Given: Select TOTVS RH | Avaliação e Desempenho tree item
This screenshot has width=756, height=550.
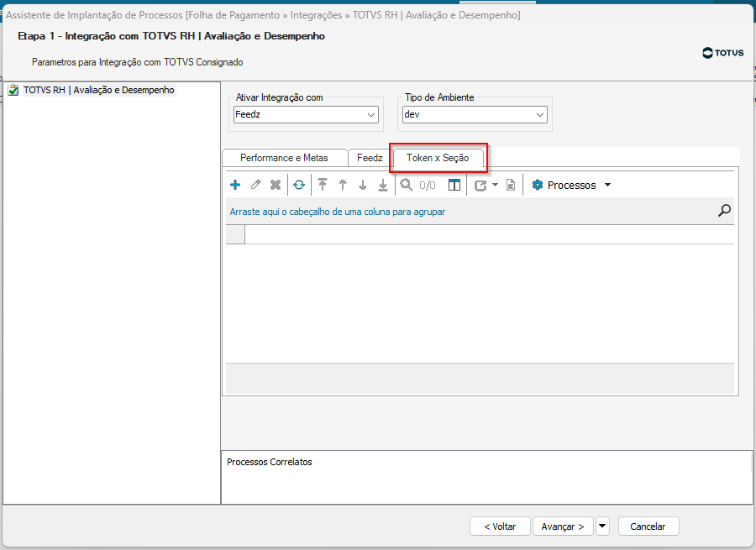Looking at the screenshot, I should pyautogui.click(x=98, y=90).
